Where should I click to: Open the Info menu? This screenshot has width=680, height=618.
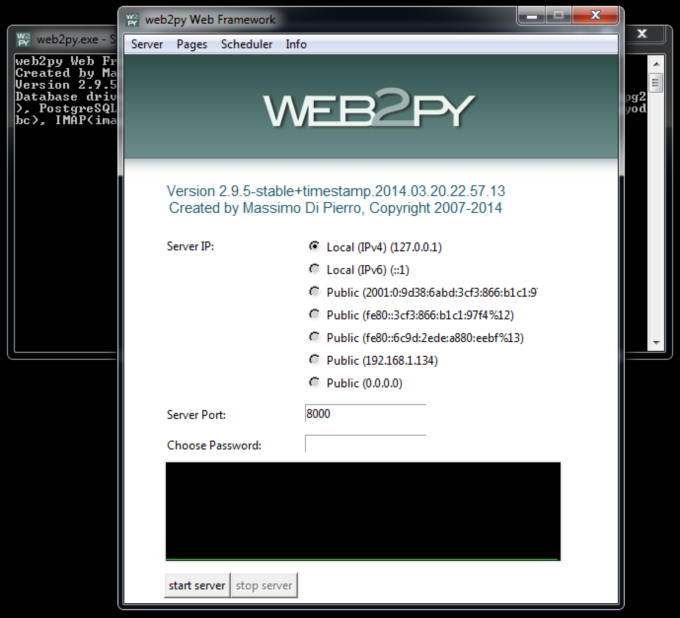tap(296, 44)
